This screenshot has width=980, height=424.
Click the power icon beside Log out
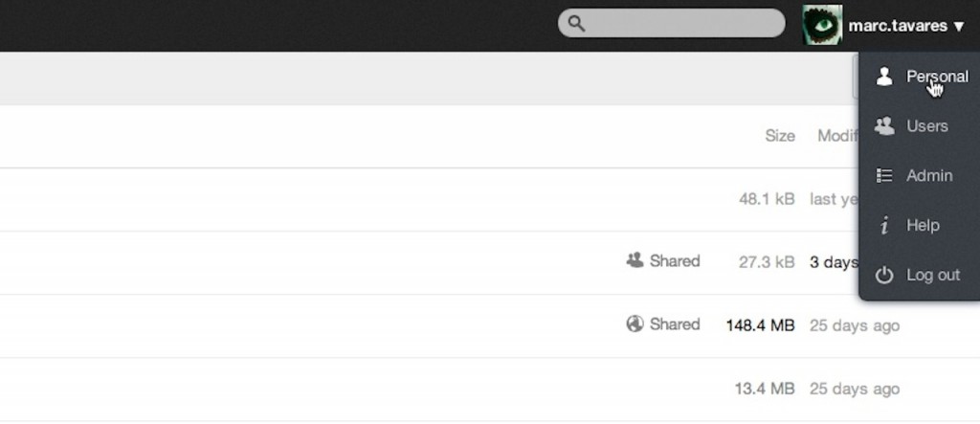(x=884, y=275)
